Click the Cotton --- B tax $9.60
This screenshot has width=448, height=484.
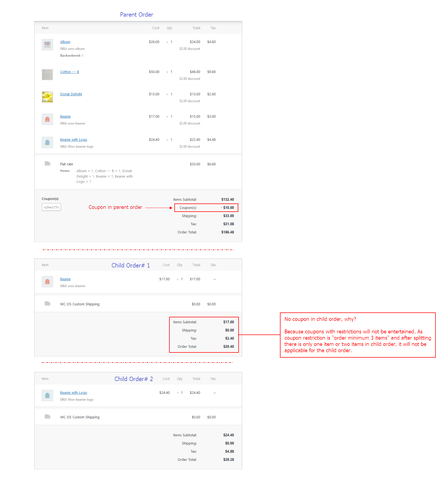[x=211, y=72]
